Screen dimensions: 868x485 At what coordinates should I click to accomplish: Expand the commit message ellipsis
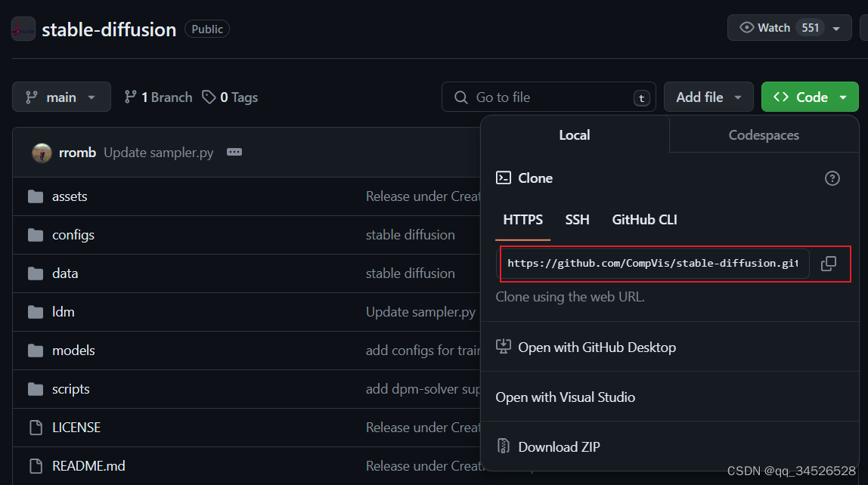[x=234, y=152]
